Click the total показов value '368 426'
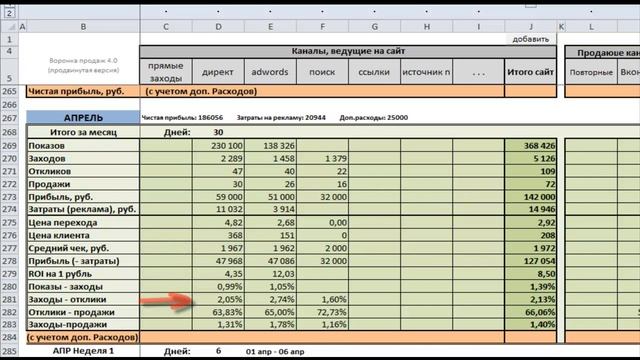This screenshot has width=640, height=360. click(531, 145)
